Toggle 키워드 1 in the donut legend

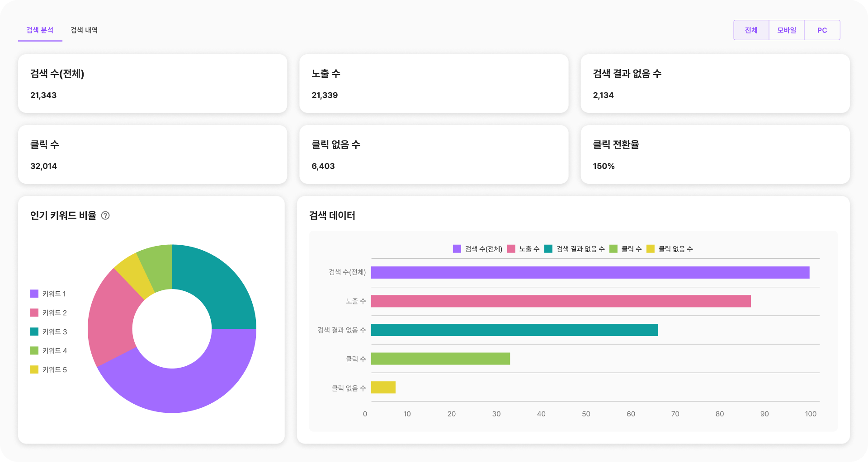point(48,294)
